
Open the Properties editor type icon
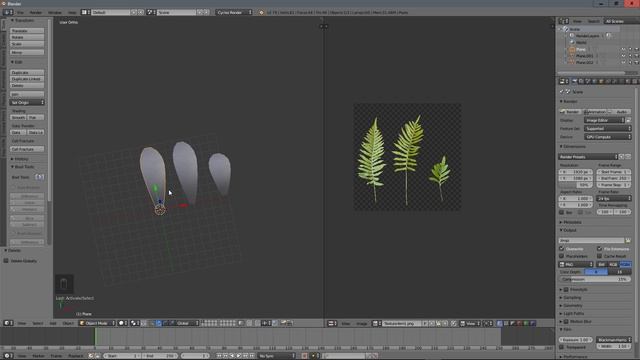click(564, 81)
